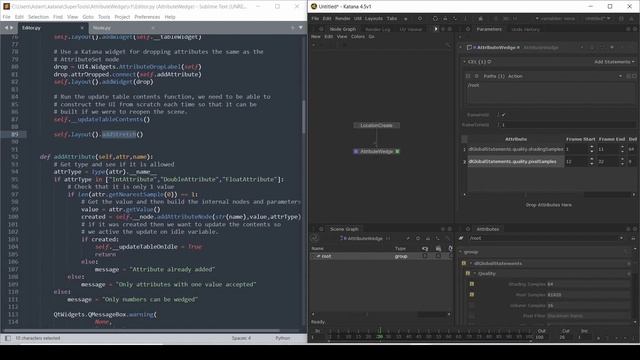
Task: Click Scene Graph search magnifier icon
Action: coord(448,238)
